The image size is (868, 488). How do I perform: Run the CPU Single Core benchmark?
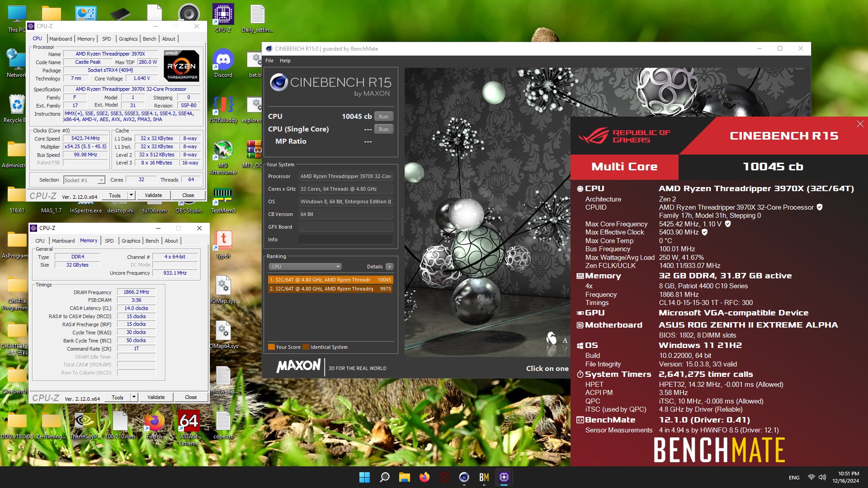[383, 129]
